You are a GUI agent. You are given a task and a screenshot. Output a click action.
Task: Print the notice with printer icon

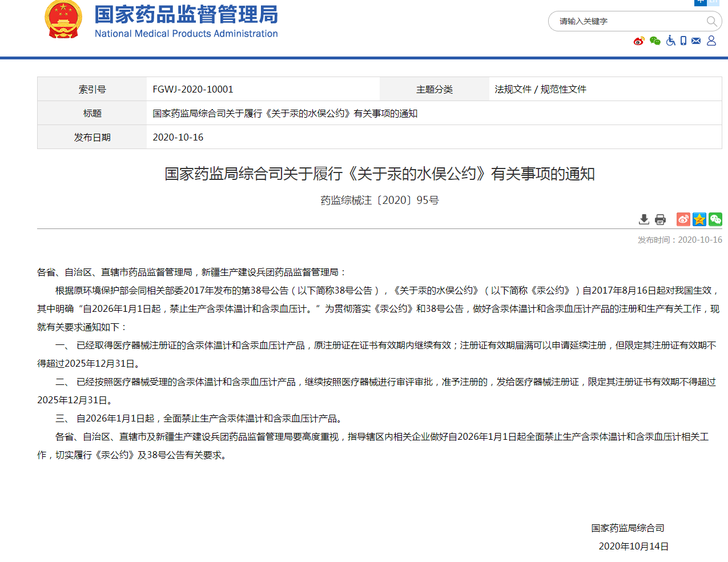click(x=661, y=219)
